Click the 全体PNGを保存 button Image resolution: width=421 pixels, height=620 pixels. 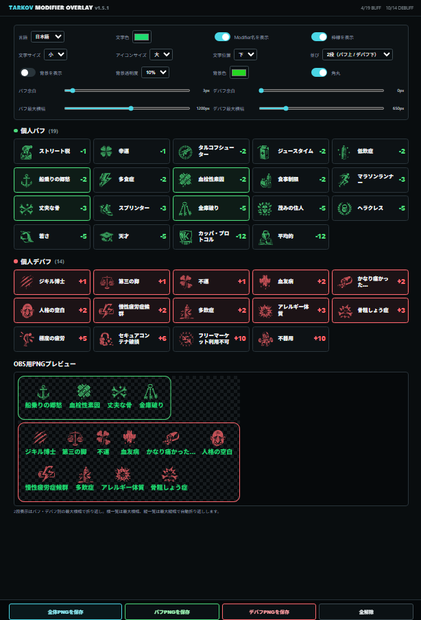(x=65, y=612)
